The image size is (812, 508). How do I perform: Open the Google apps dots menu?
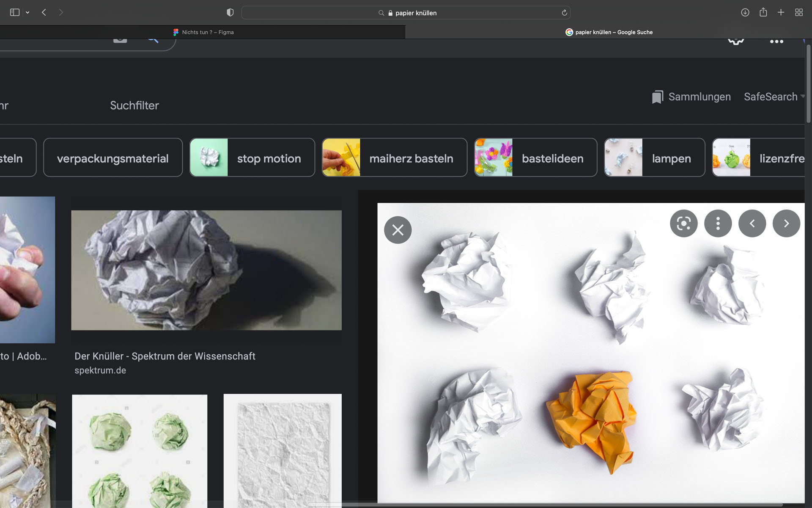pos(776,41)
